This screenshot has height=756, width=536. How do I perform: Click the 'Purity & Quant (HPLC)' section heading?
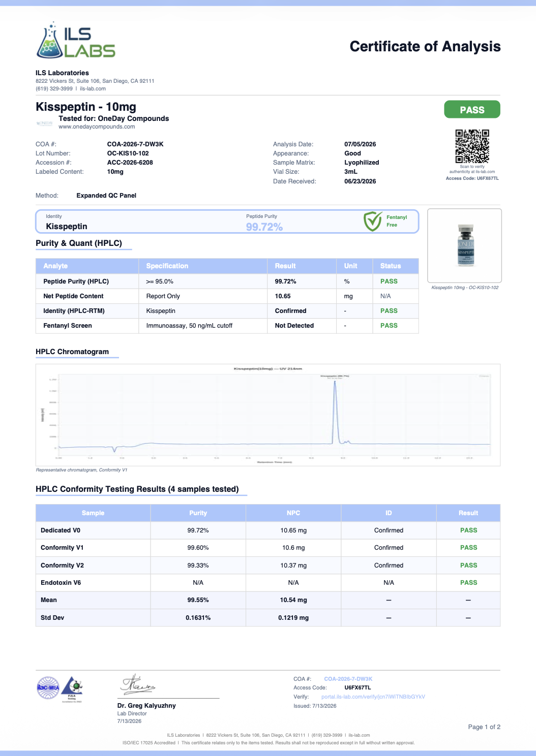point(79,243)
